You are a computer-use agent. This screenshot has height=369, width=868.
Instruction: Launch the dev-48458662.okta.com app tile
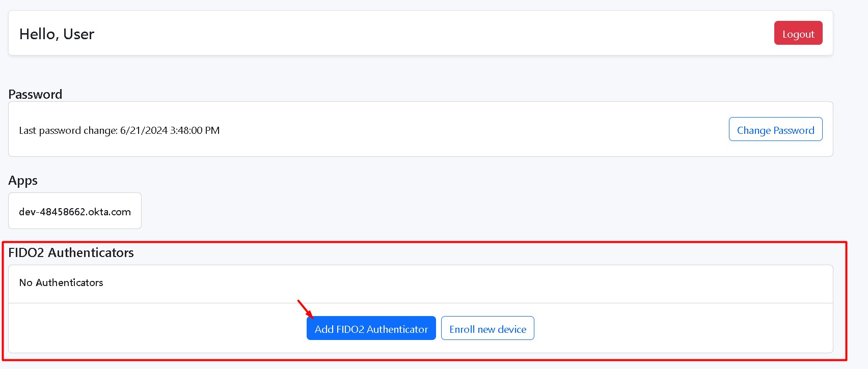pyautogui.click(x=75, y=211)
